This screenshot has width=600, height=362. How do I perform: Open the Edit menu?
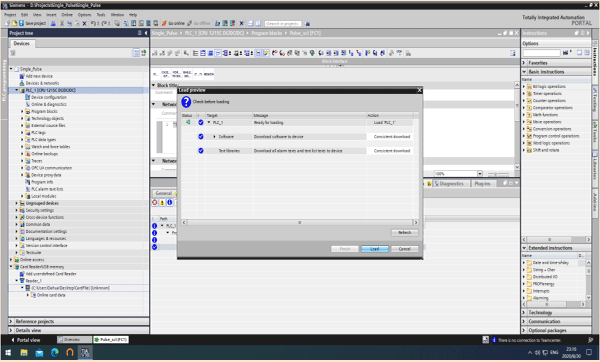[x=24, y=15]
